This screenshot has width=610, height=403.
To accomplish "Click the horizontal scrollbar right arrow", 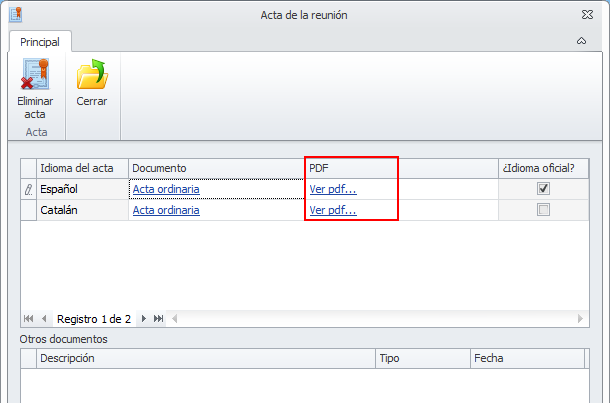I will (582, 319).
